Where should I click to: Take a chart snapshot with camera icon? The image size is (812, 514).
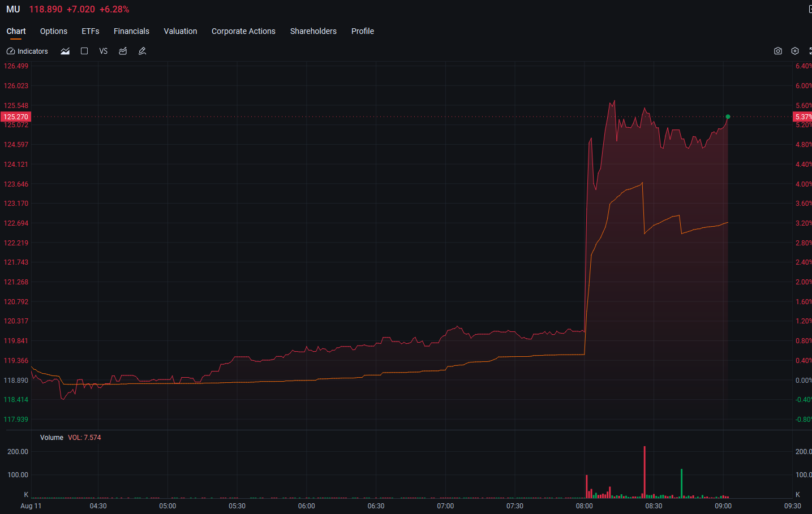pyautogui.click(x=778, y=51)
